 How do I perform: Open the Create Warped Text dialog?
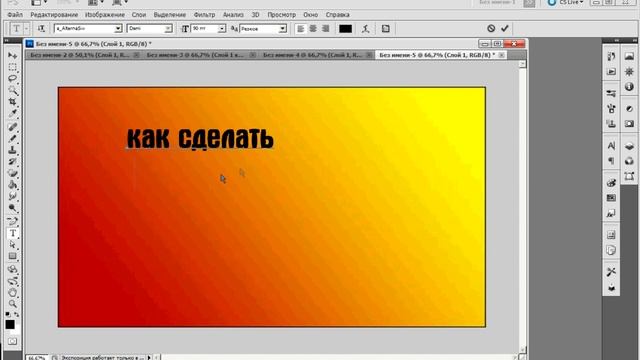click(x=366, y=29)
